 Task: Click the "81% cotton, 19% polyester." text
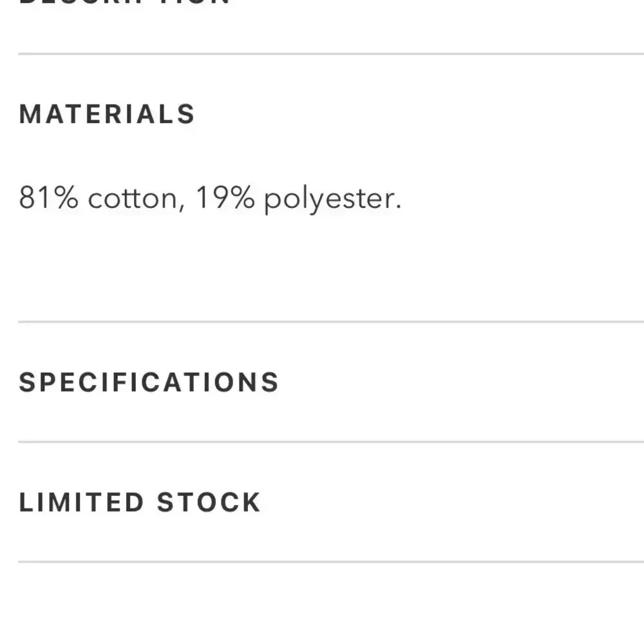click(210, 198)
